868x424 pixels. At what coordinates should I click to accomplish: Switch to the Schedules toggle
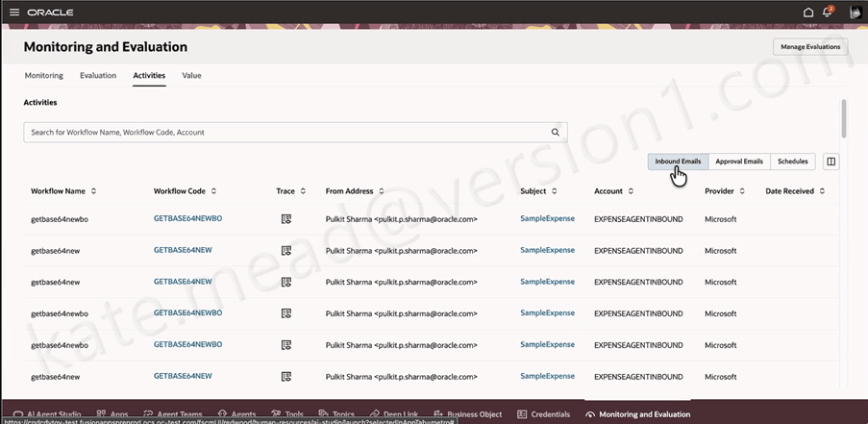click(792, 162)
